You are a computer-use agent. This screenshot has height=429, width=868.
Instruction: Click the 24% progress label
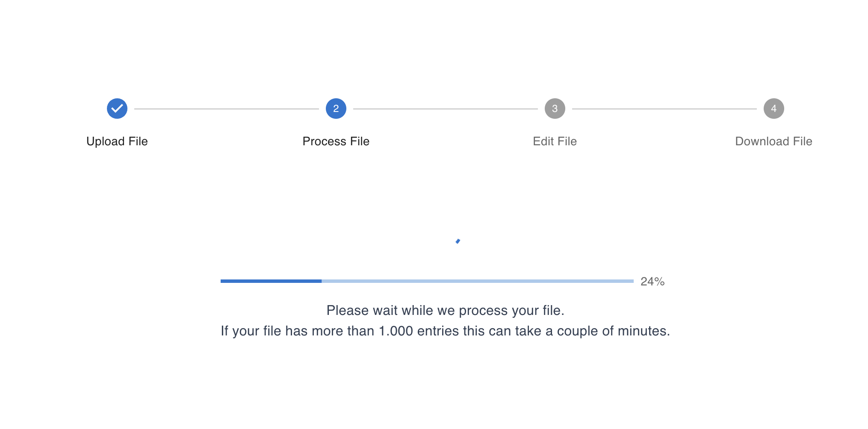click(x=652, y=282)
